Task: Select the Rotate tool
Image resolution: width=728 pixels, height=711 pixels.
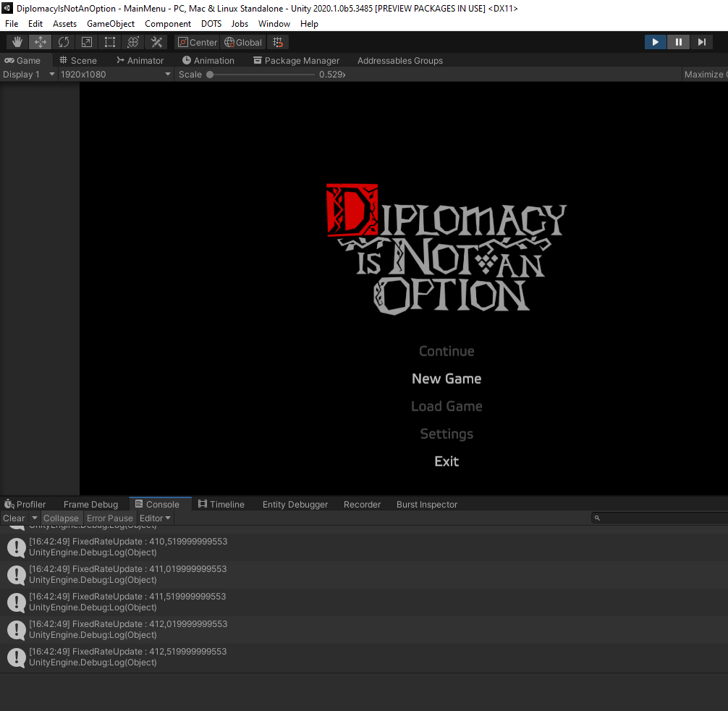Action: pyautogui.click(x=64, y=42)
